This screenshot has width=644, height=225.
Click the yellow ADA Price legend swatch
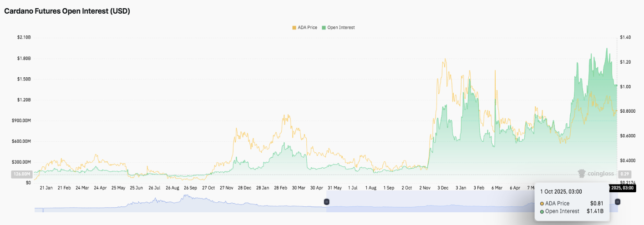tap(294, 28)
